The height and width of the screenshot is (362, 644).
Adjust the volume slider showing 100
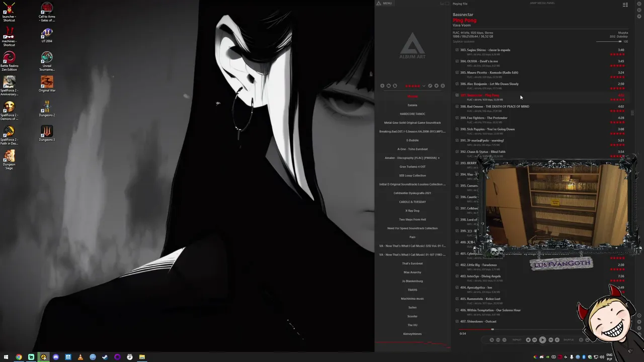click(609, 41)
